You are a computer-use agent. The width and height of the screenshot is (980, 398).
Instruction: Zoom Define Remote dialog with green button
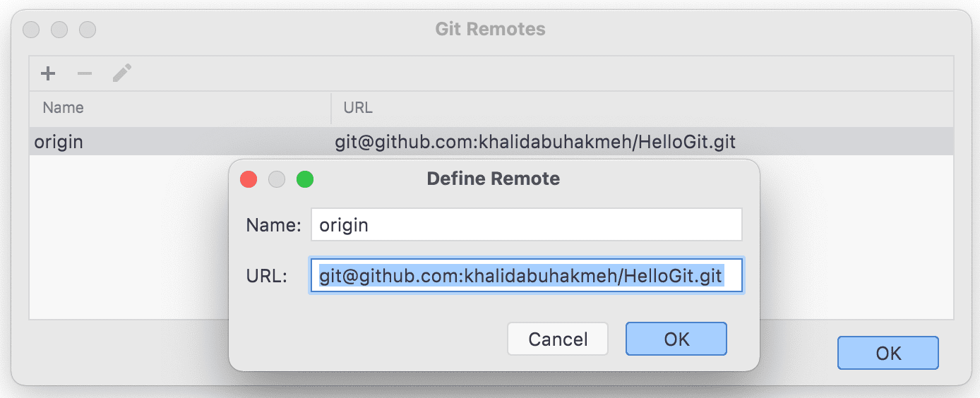coord(304,179)
